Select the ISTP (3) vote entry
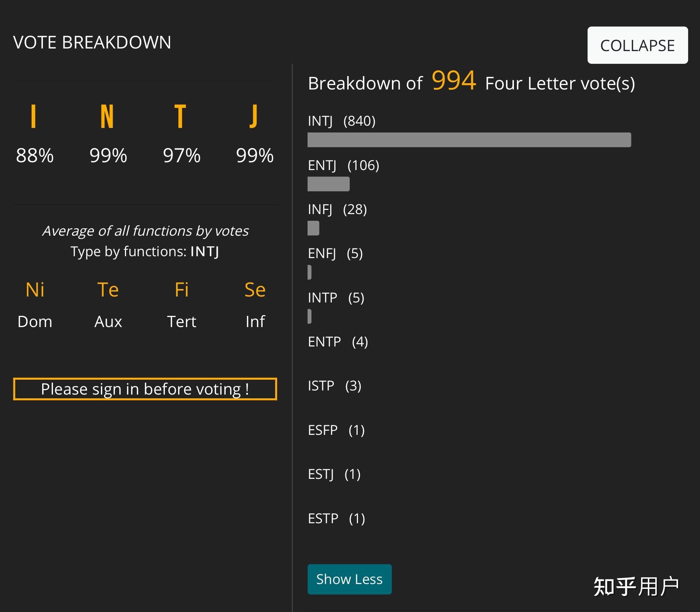 tap(334, 386)
